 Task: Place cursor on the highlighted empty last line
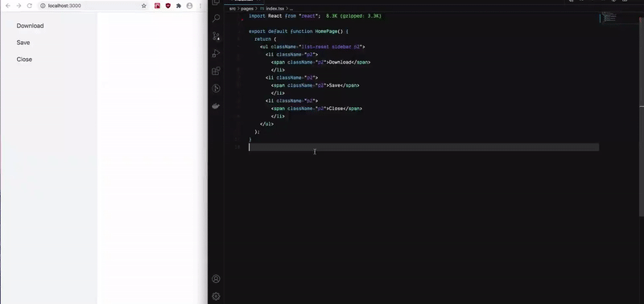point(423,147)
